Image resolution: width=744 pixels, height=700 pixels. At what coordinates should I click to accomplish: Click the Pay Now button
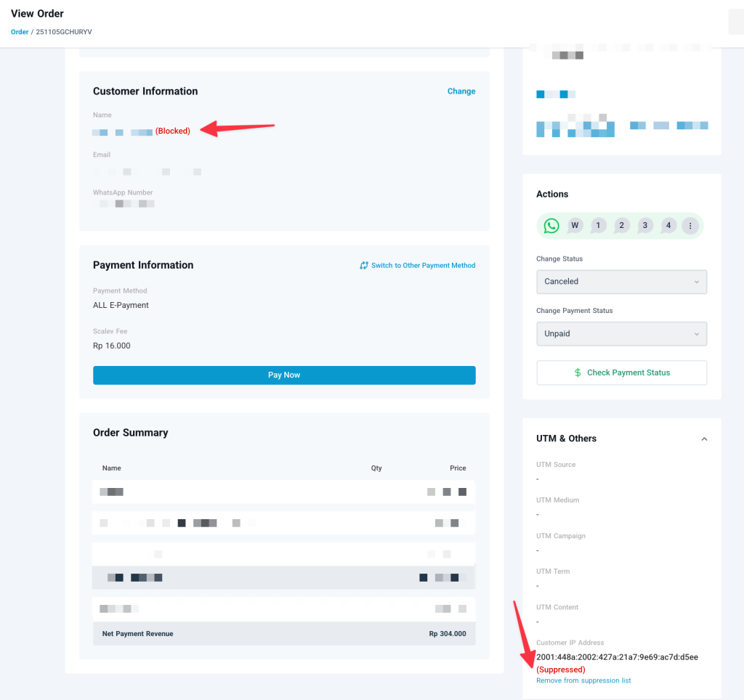pos(284,375)
